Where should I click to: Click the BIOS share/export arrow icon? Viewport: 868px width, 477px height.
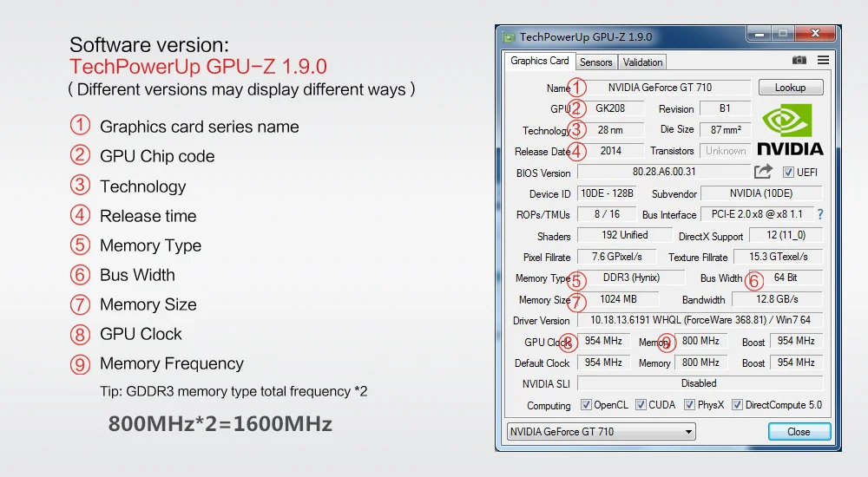[763, 172]
